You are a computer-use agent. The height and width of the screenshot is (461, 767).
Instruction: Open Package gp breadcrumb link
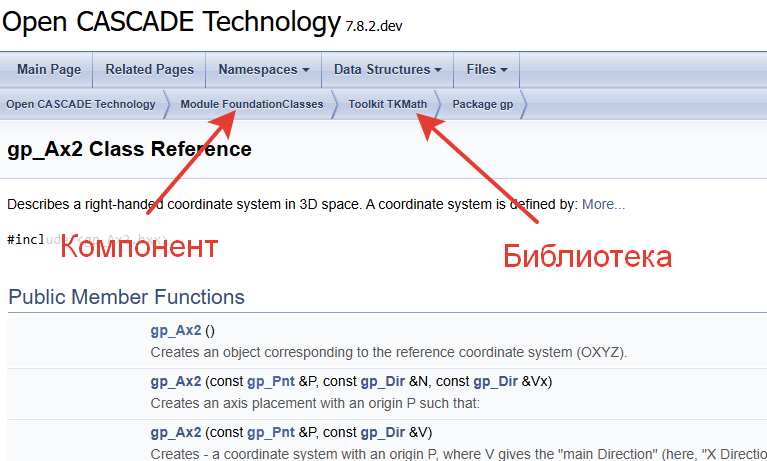coord(482,104)
